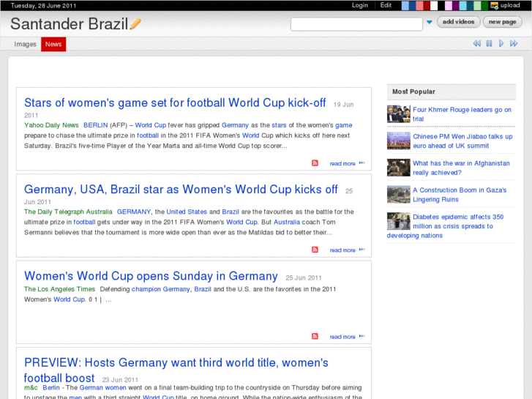Open RSS feed icon for Women's World Cup opens Sunday article
The height and width of the screenshot is (399, 532).
tap(315, 336)
